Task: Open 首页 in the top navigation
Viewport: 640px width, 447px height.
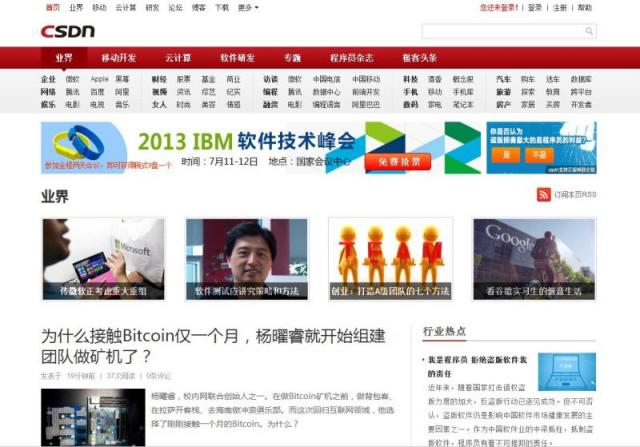Action: [52, 8]
